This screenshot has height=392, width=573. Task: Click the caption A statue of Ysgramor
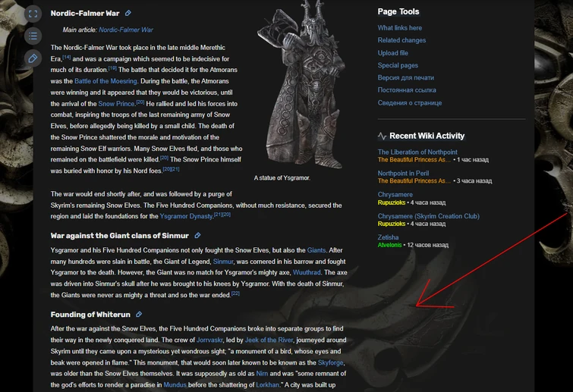pyautogui.click(x=282, y=177)
